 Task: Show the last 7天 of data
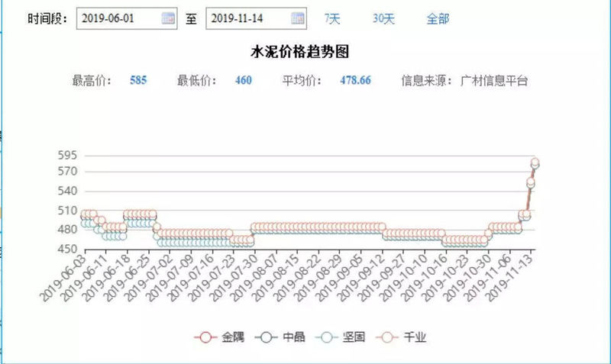tap(332, 18)
